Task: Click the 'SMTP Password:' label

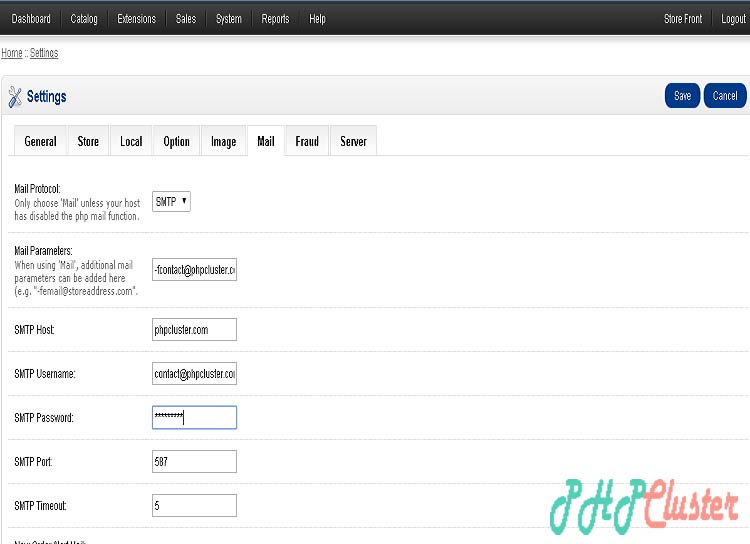Action: pyautogui.click(x=44, y=418)
